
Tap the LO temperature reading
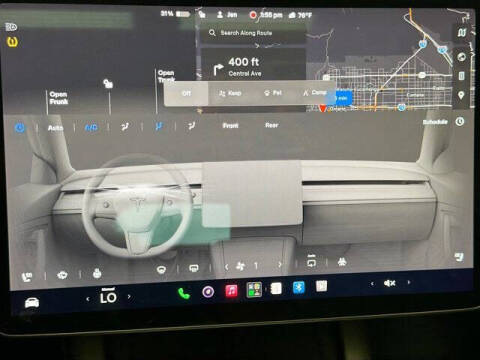click(x=108, y=297)
